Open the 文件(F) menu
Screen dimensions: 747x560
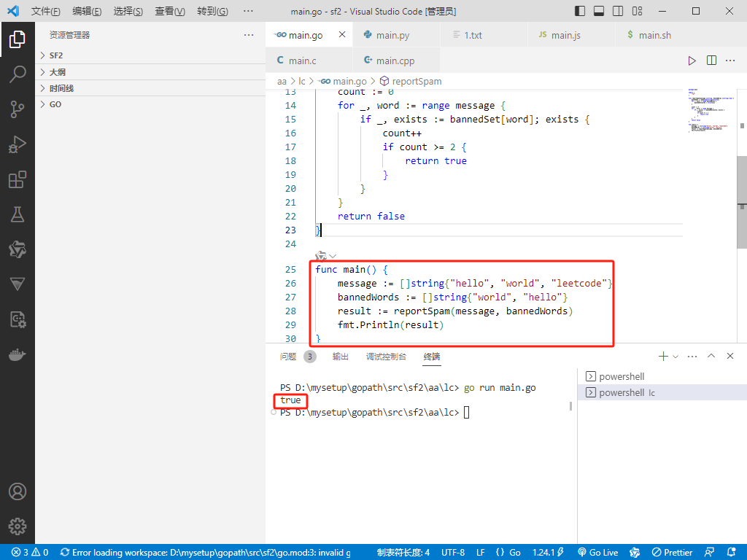tap(46, 11)
